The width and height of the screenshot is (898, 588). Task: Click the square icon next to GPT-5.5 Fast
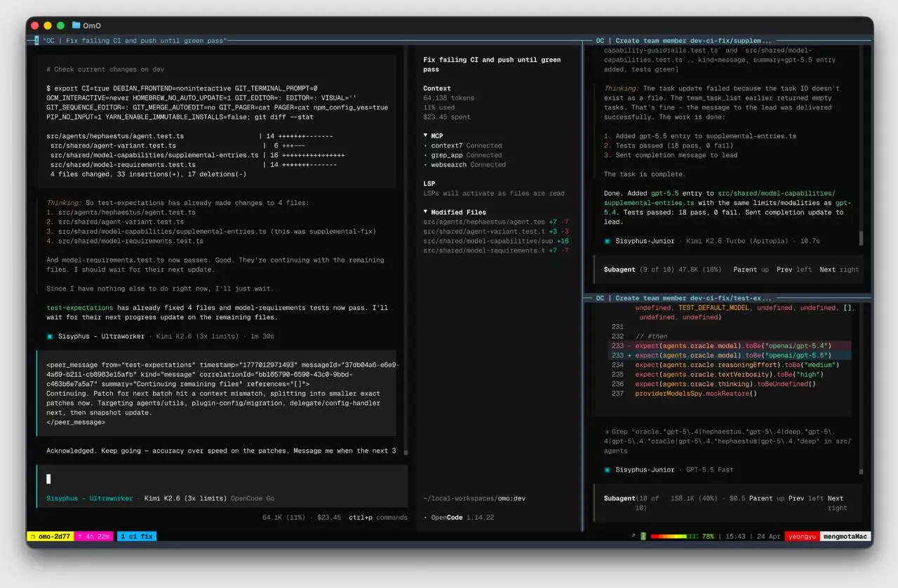(607, 469)
